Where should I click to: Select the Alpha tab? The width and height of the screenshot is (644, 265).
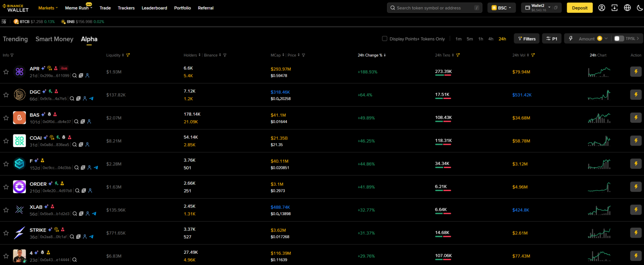[x=89, y=39]
